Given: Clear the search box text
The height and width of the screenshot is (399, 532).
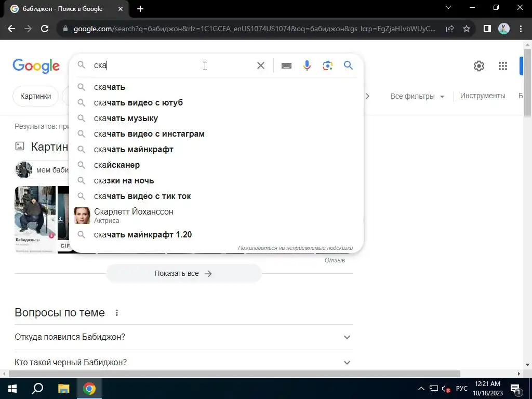Looking at the screenshot, I should pos(261,65).
